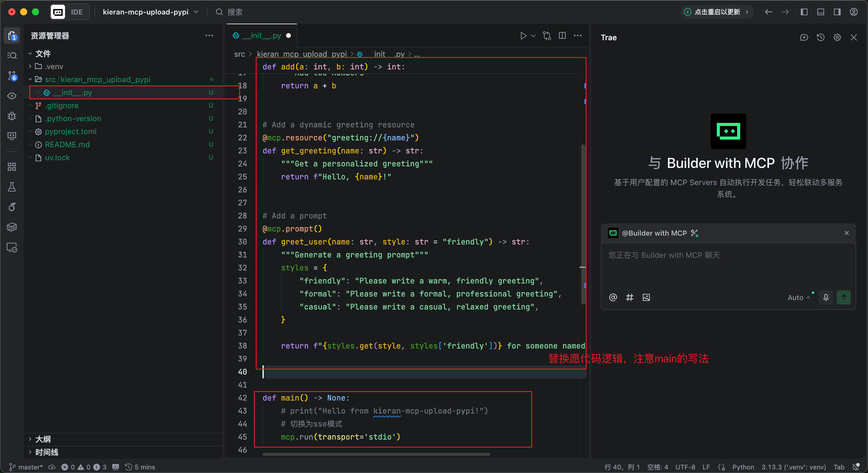Toggle the right AI sidebar visibility
Viewport: 868px width, 473px height.
click(x=837, y=12)
